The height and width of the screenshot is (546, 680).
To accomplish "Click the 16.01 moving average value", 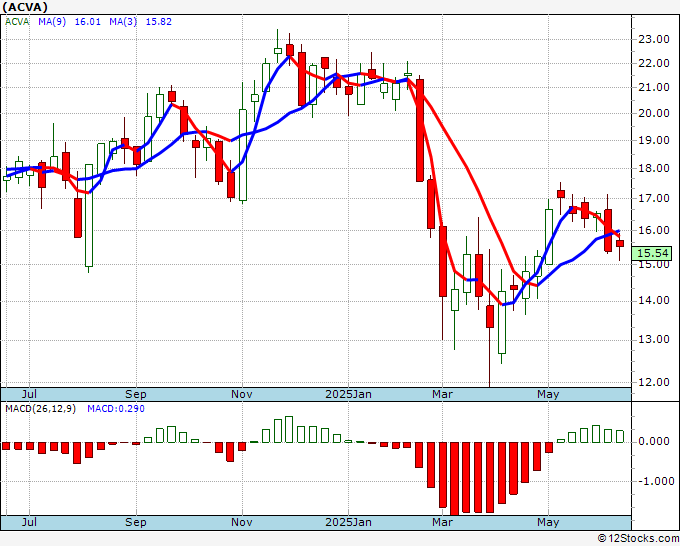I will (88, 21).
